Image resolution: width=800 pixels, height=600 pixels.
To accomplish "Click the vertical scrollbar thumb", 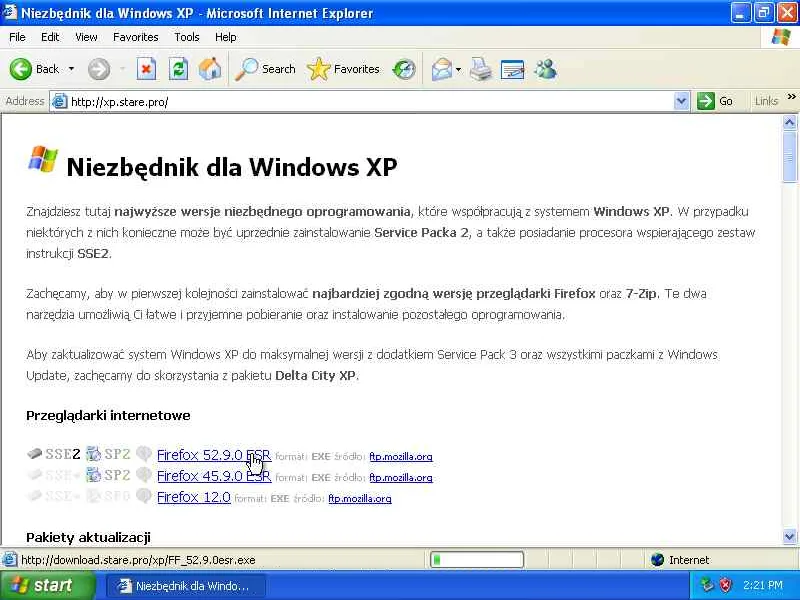I will click(x=789, y=156).
